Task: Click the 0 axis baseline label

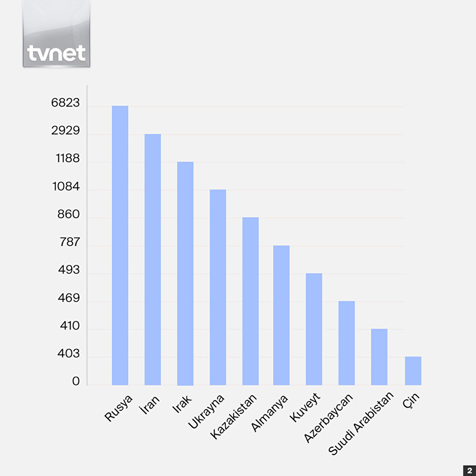Action: click(x=76, y=382)
